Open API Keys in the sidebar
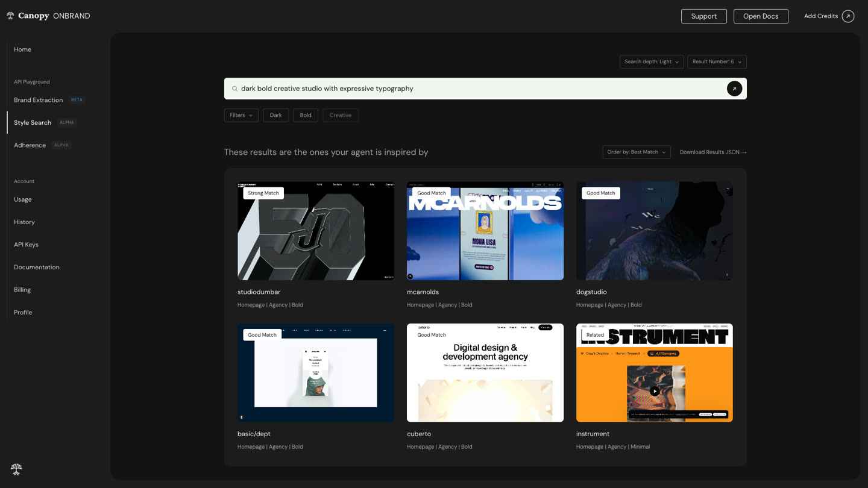This screenshot has height=488, width=868. pos(27,245)
